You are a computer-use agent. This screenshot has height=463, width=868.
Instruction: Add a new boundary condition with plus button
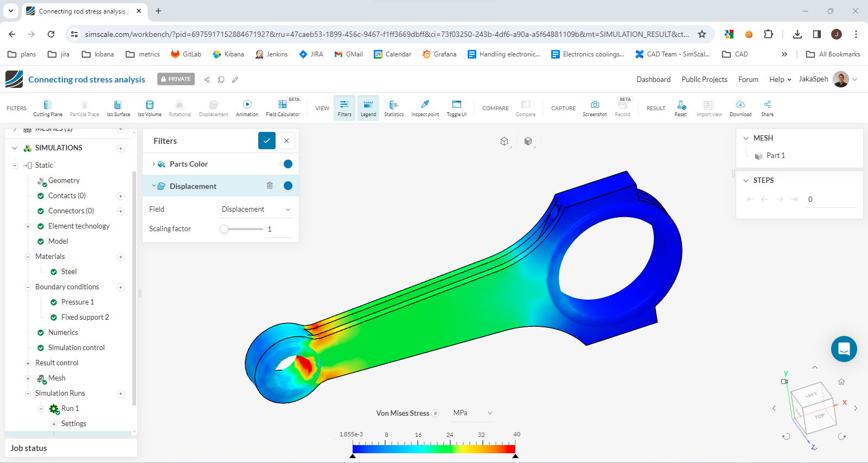121,287
